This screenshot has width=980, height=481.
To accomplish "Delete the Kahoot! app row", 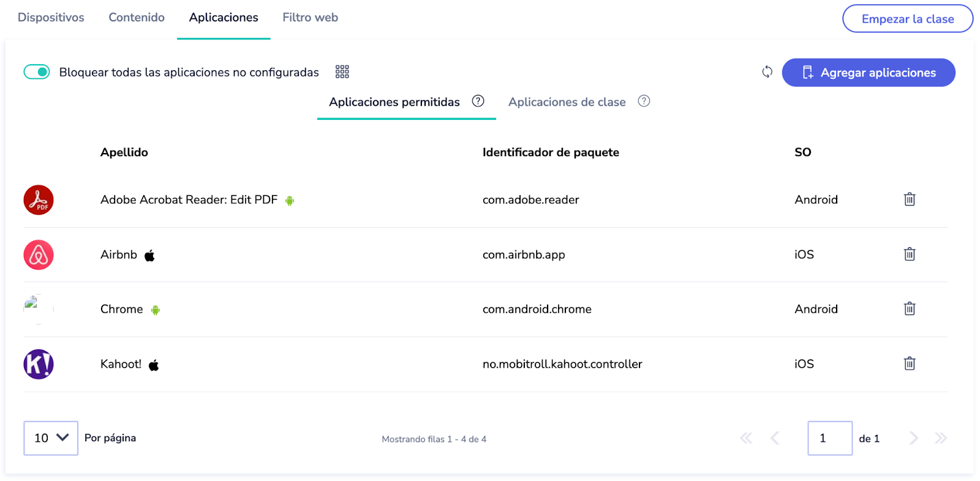I will [910, 364].
